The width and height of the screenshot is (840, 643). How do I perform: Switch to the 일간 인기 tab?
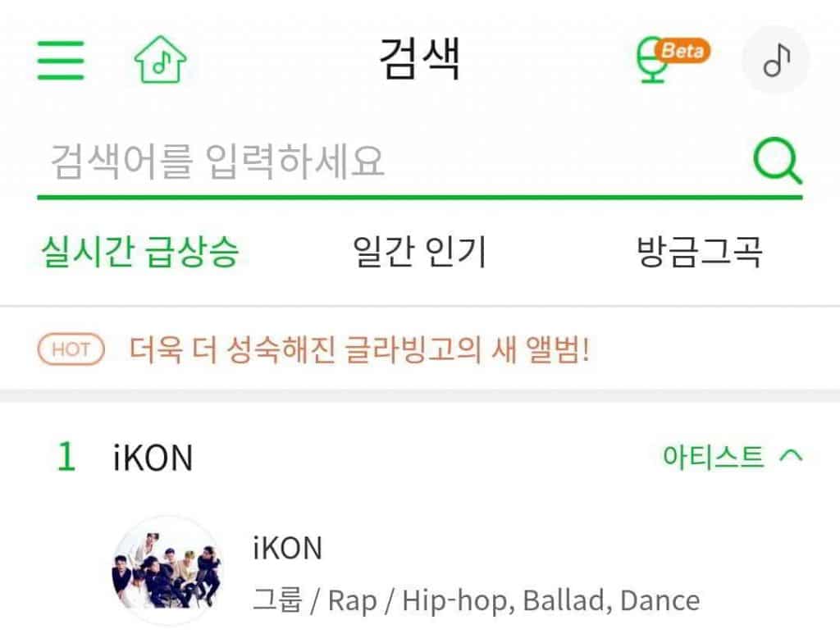tap(419, 252)
